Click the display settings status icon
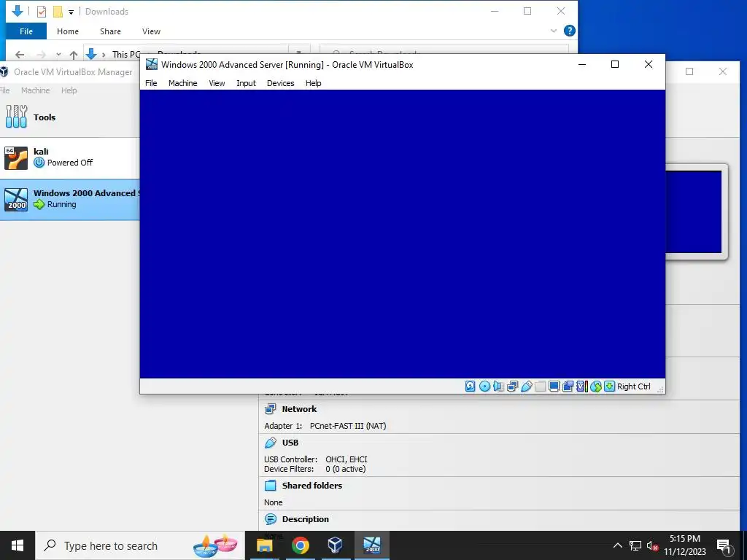This screenshot has height=560, width=747. (554, 386)
